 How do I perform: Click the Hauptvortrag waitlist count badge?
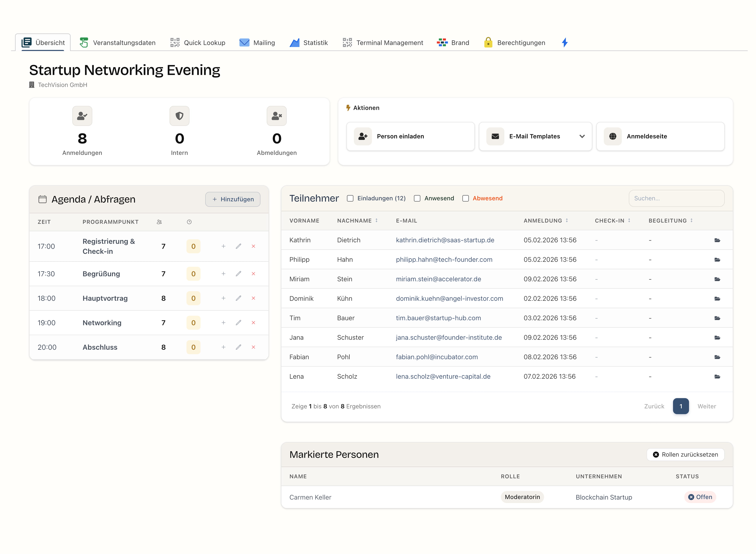pyautogui.click(x=193, y=298)
